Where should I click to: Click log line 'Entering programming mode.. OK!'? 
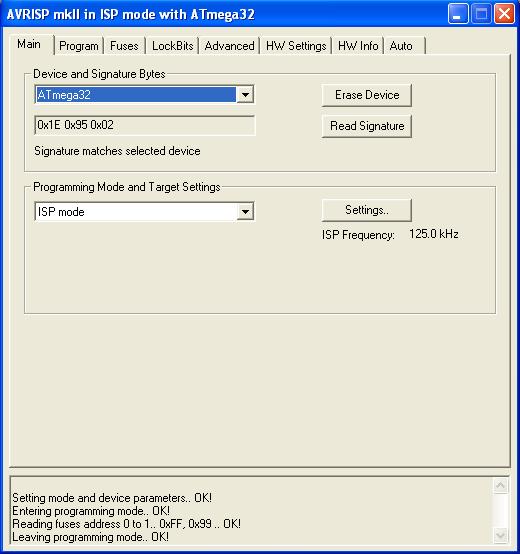tap(91, 511)
